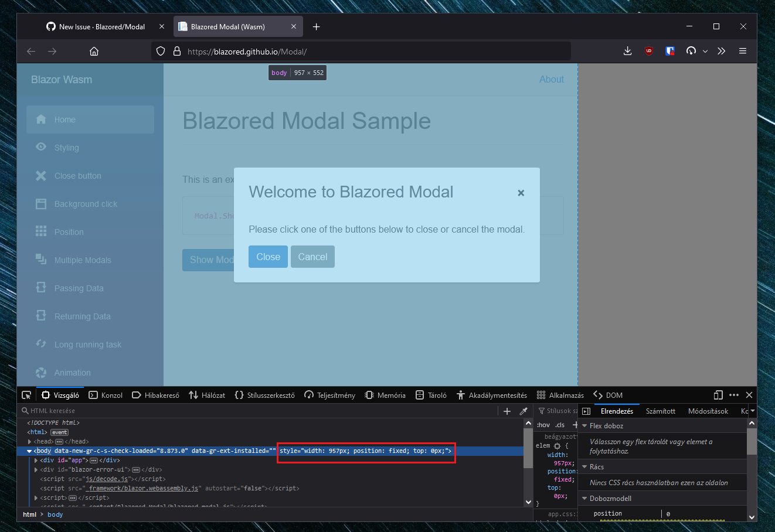The width and height of the screenshot is (775, 532).
Task: Click the Bitwarden shield extension icon
Action: [x=670, y=51]
